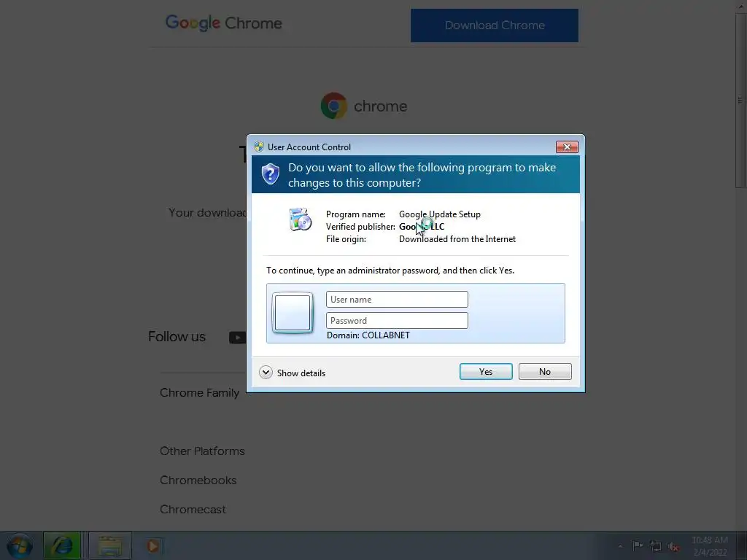Click the shield icon in dialog title bar
The height and width of the screenshot is (560, 747).
pyautogui.click(x=259, y=147)
